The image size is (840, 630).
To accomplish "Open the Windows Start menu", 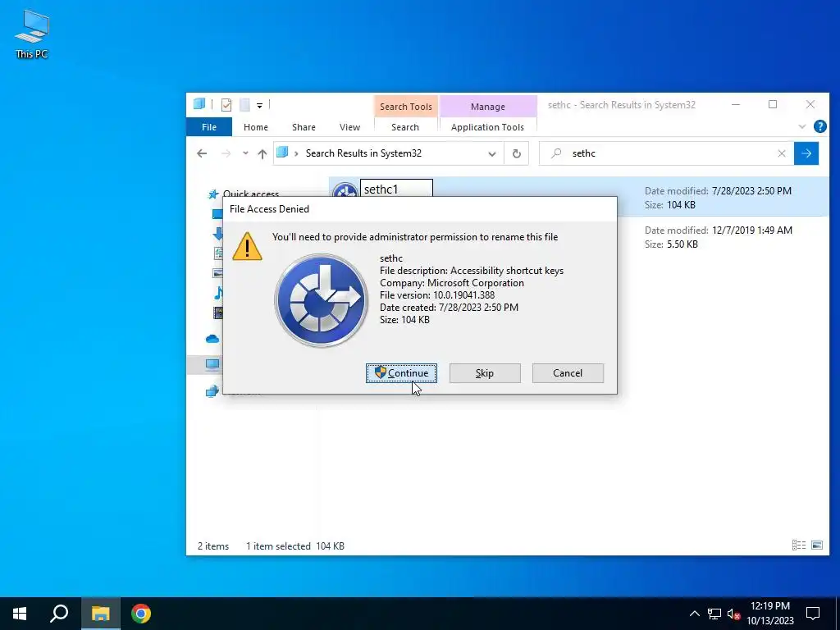I will [x=20, y=614].
